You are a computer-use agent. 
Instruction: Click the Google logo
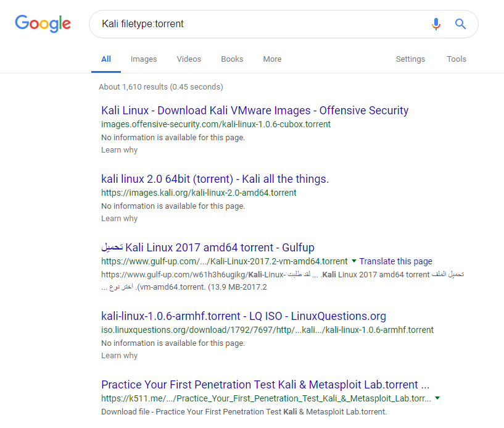click(x=43, y=23)
